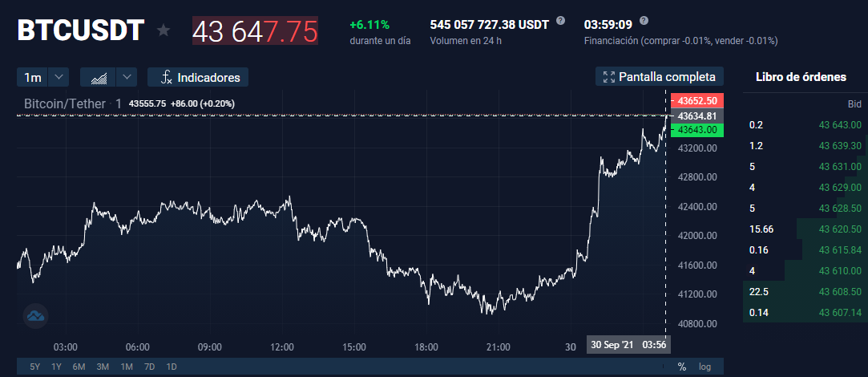Click the TradingView cloud logo on chart
The image size is (868, 377).
pyautogui.click(x=35, y=316)
